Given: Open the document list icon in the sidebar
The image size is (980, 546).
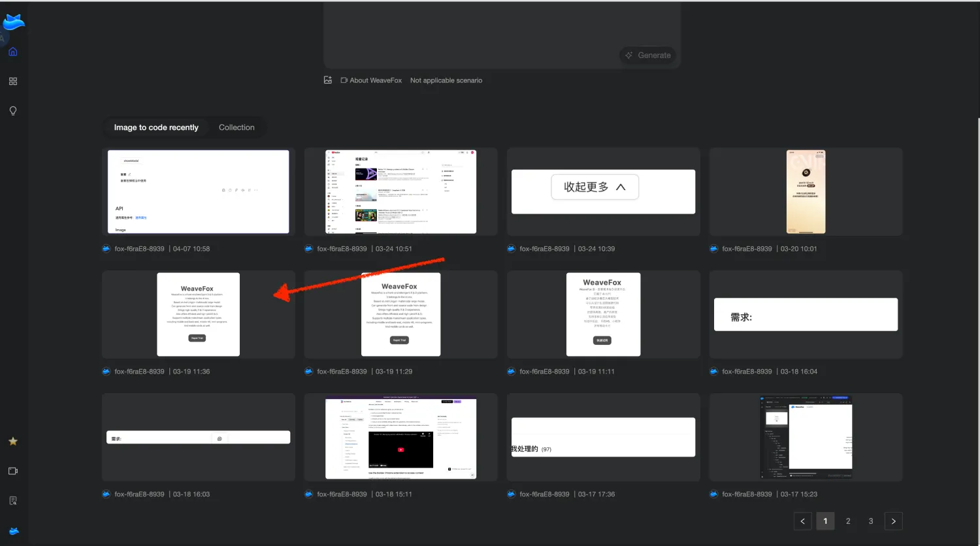Looking at the screenshot, I should (12, 500).
